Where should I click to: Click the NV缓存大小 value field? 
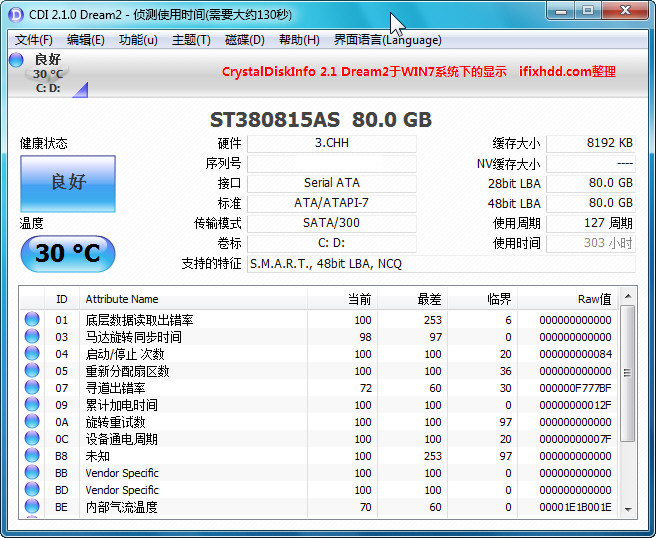(591, 164)
